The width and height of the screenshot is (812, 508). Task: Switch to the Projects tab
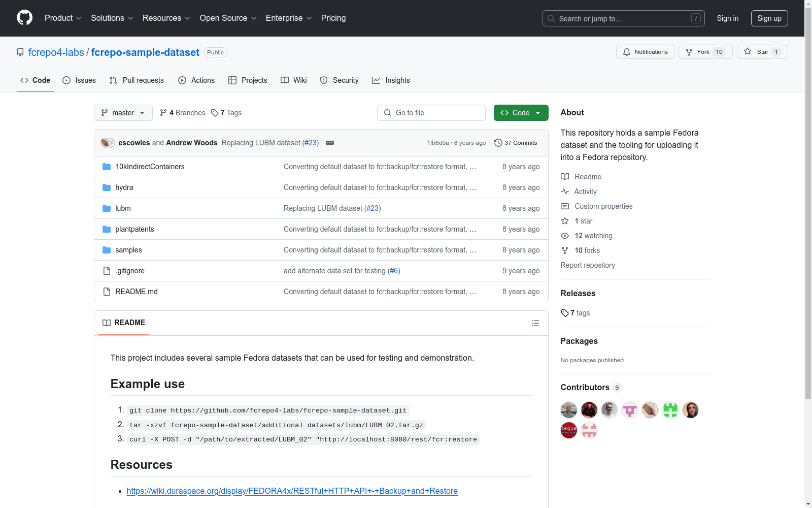248,80
